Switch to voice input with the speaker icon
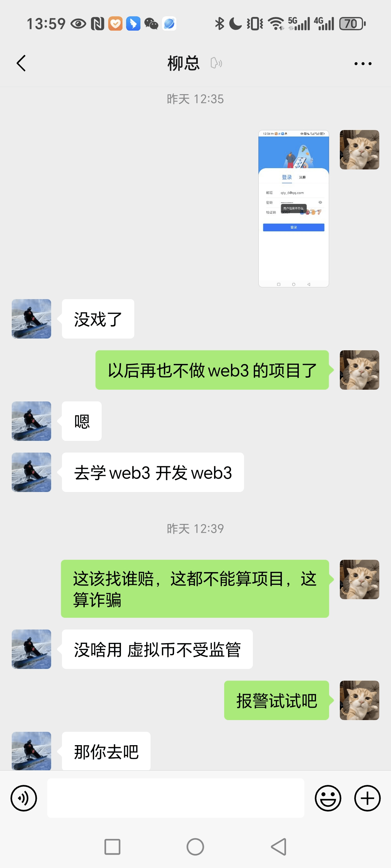The width and height of the screenshot is (391, 868). tap(23, 798)
